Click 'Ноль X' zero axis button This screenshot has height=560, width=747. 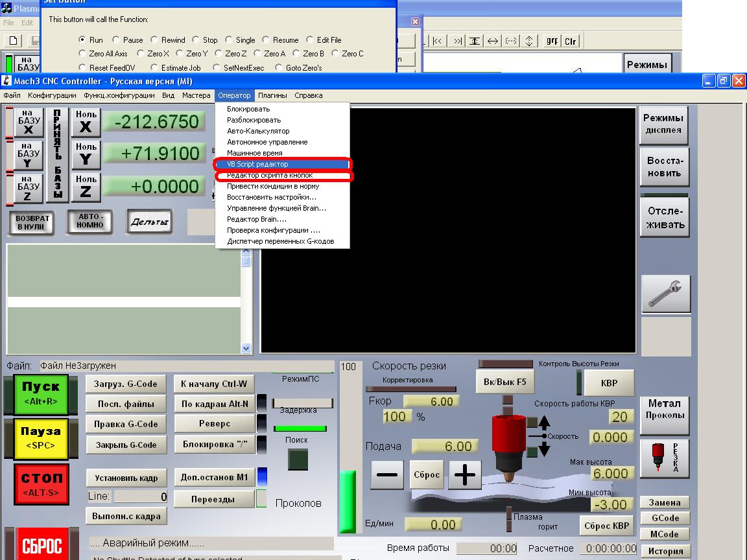pyautogui.click(x=86, y=122)
